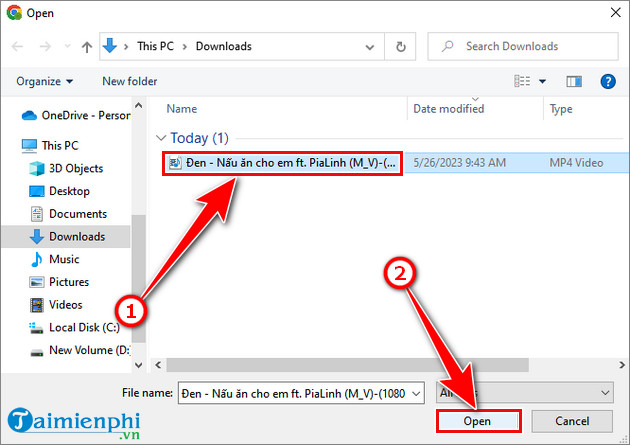Open Local Disk (C:)
630x445 pixels.
[x=74, y=327]
